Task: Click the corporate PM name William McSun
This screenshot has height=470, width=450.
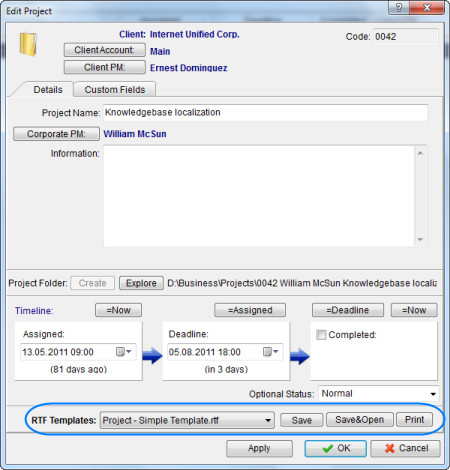Action: 135,134
